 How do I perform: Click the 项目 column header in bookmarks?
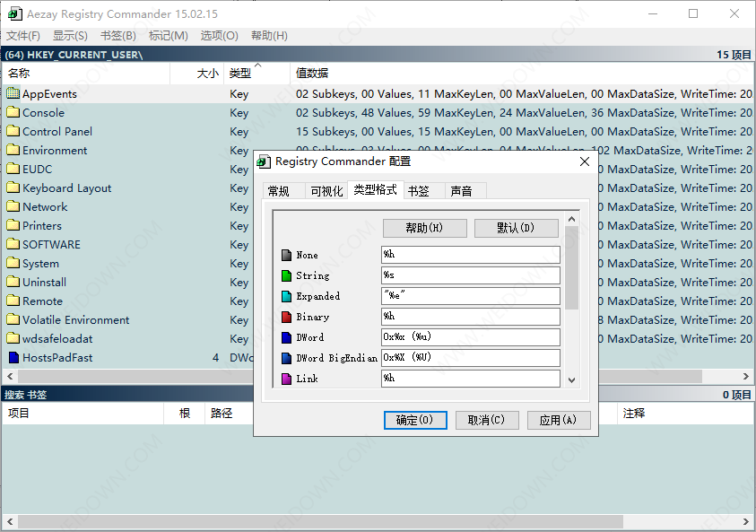coord(83,414)
